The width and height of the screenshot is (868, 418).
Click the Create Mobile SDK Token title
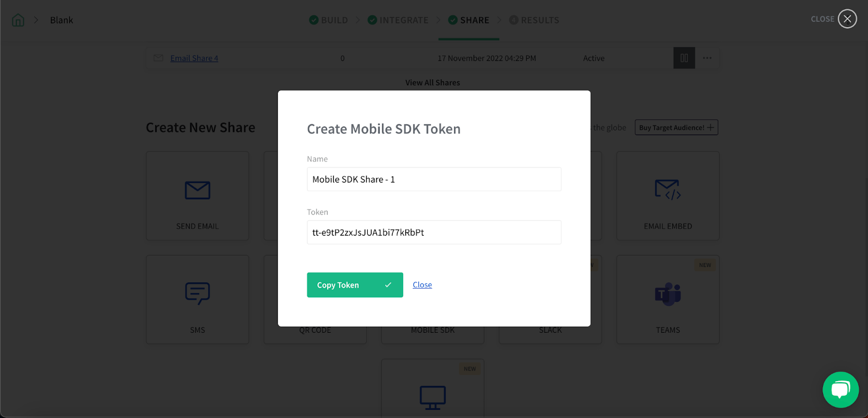click(384, 129)
